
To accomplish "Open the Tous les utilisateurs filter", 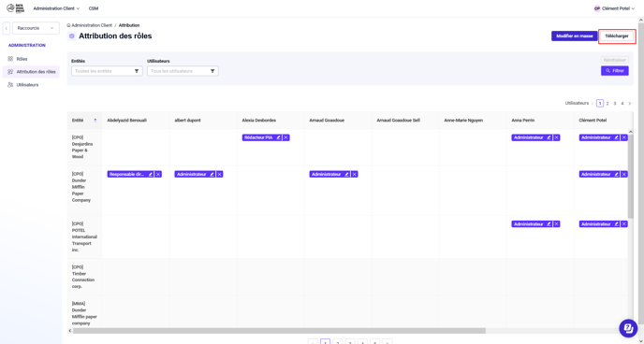I will pyautogui.click(x=183, y=71).
